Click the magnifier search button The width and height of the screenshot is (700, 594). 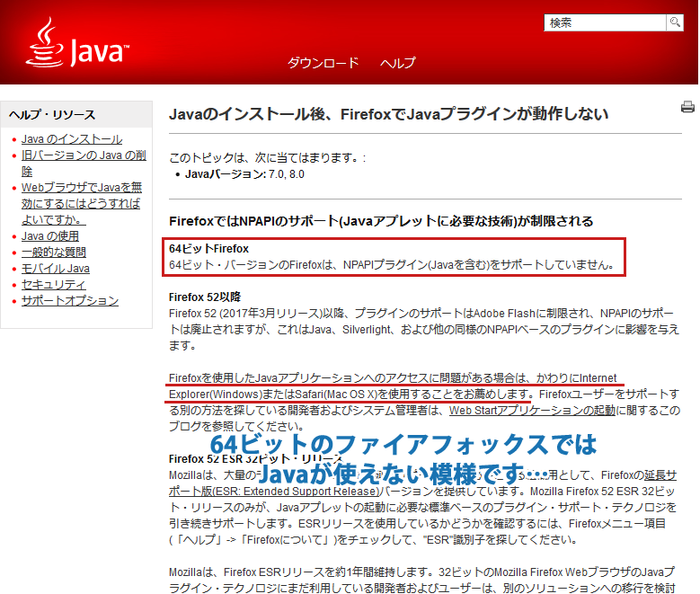(674, 22)
